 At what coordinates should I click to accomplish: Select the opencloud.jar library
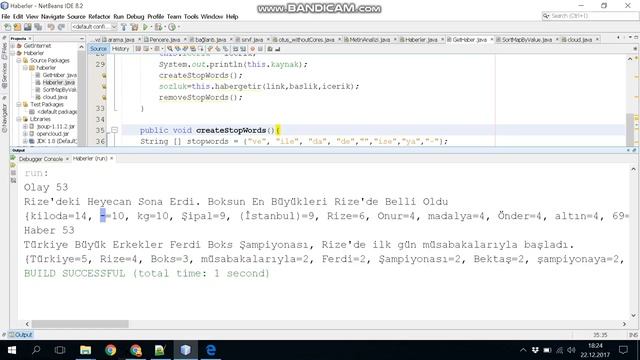tap(49, 134)
